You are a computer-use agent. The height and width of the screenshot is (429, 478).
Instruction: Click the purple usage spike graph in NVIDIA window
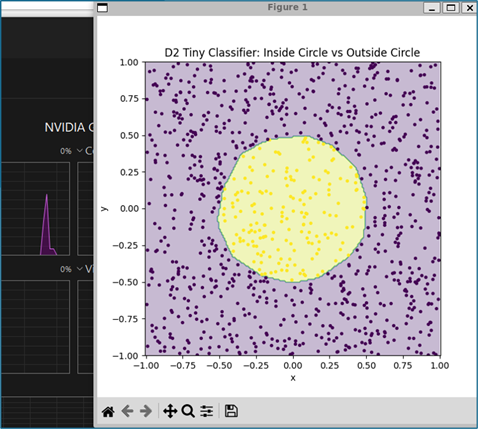pos(47,225)
